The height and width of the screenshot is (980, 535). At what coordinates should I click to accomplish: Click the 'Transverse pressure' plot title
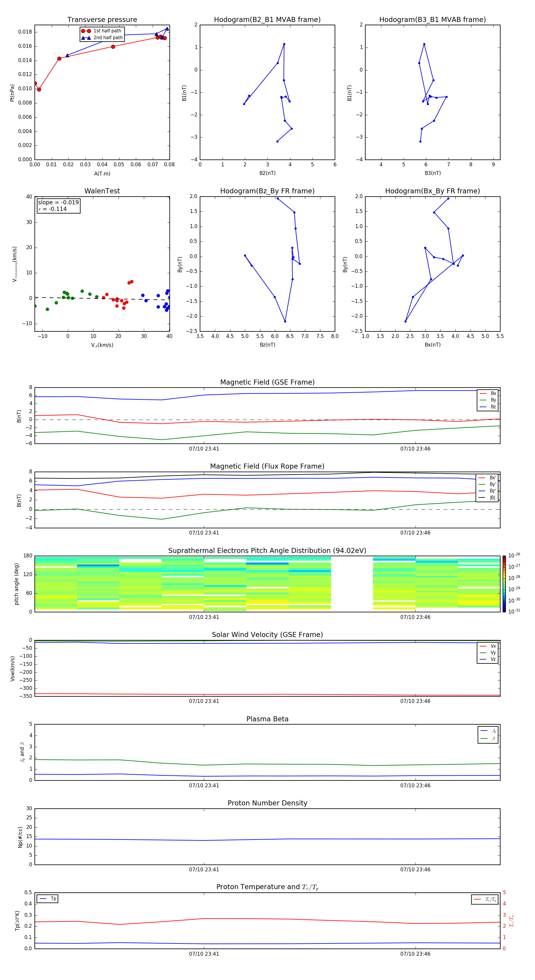click(102, 19)
